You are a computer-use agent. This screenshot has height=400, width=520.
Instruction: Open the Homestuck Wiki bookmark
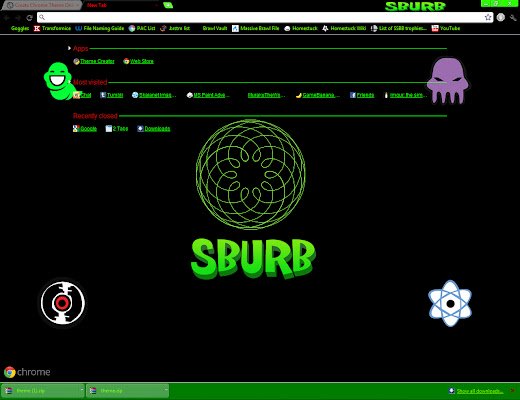pyautogui.click(x=344, y=28)
